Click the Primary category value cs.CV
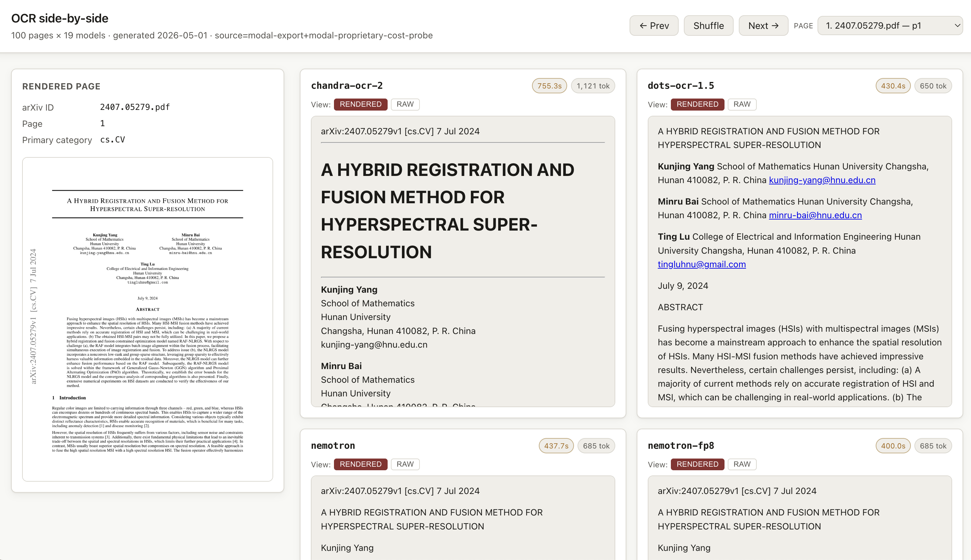 click(113, 140)
